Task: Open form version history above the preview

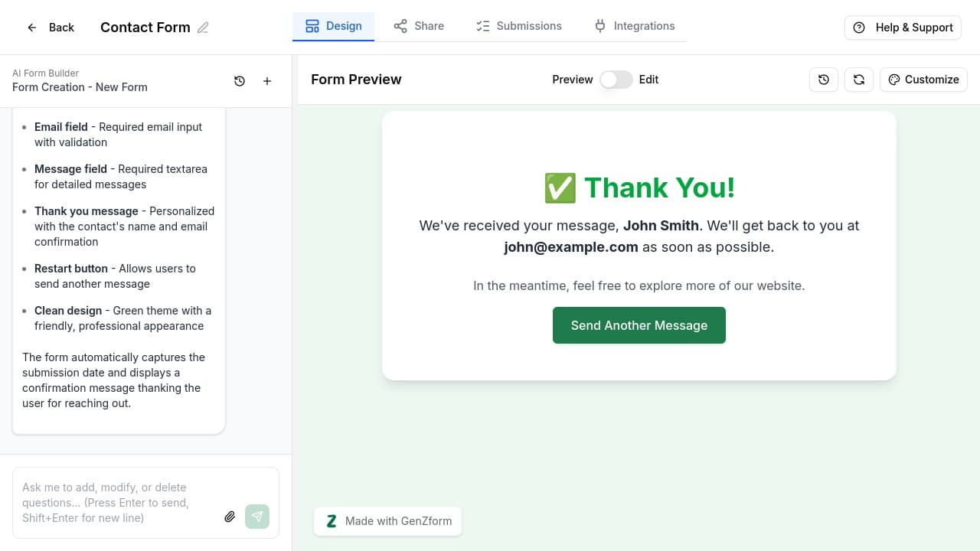Action: [824, 79]
